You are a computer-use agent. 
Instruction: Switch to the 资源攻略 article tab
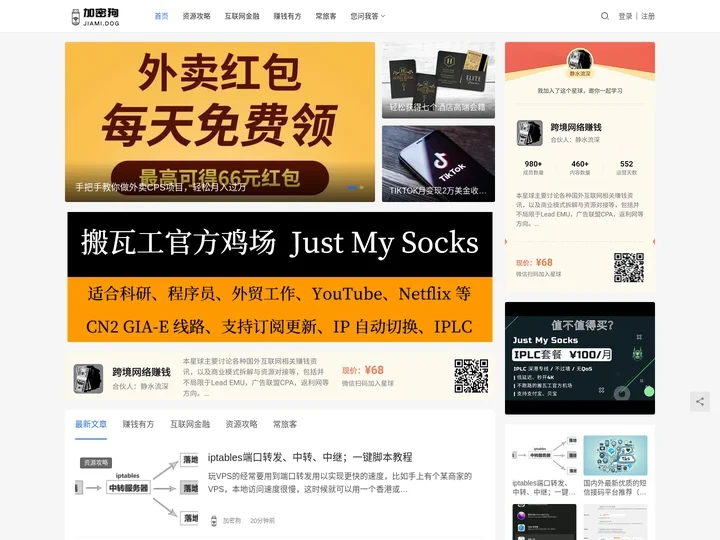click(242, 424)
